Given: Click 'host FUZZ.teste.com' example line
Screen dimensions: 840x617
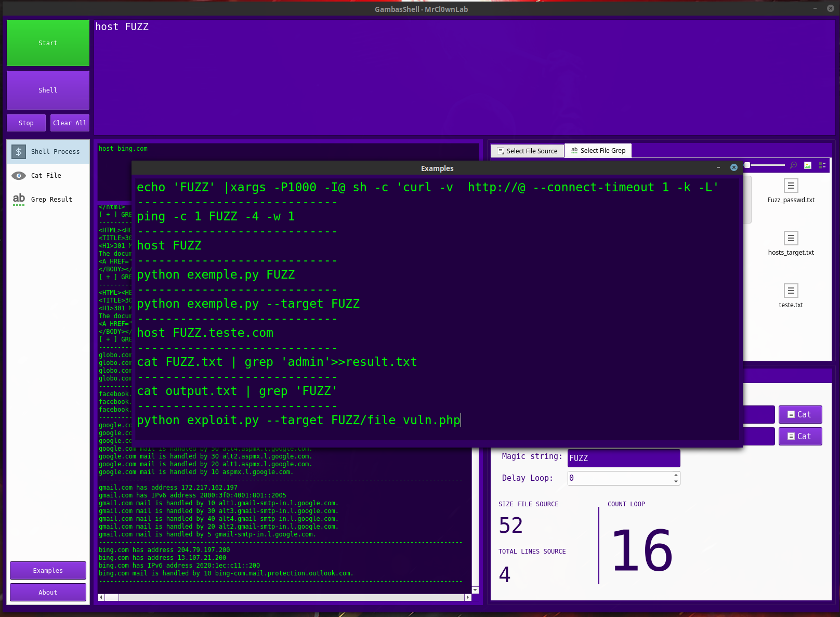Looking at the screenshot, I should (x=205, y=333).
